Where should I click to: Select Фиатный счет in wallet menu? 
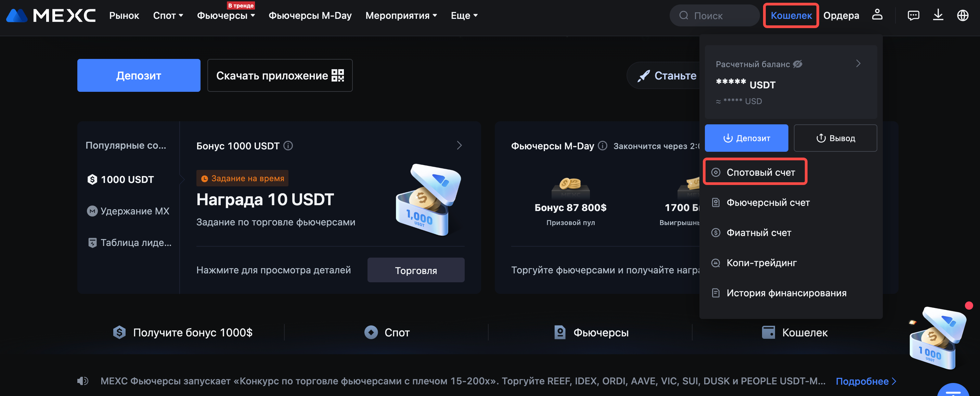coord(790,233)
